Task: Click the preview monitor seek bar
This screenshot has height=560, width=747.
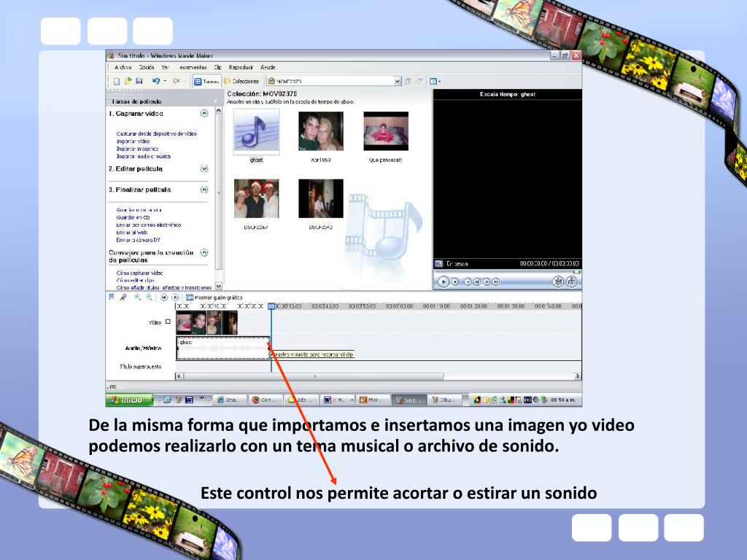Action: [x=508, y=273]
